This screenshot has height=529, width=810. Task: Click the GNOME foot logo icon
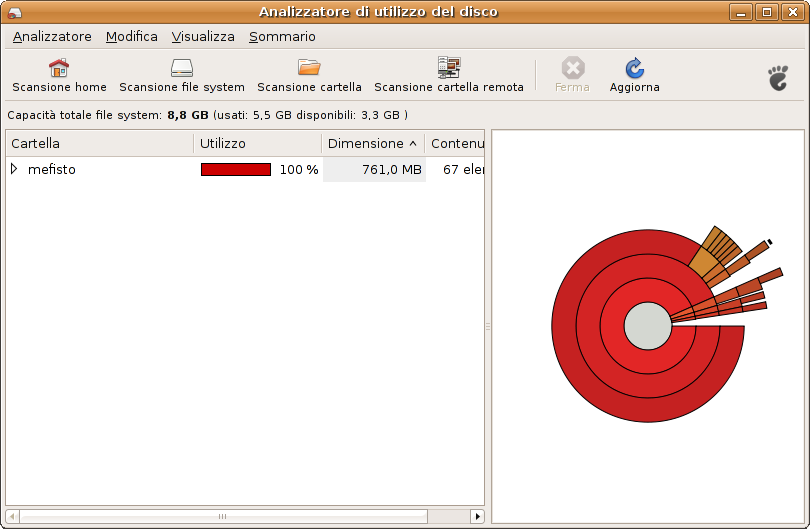click(778, 77)
